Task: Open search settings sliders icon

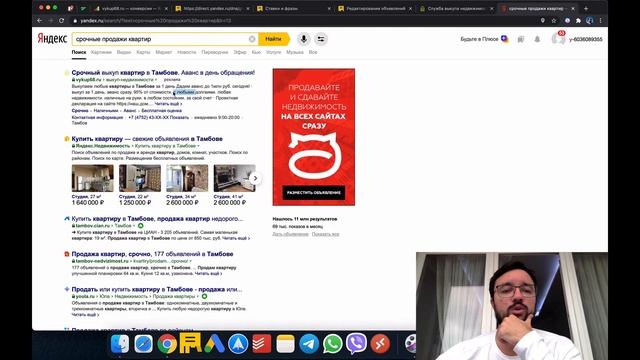Action: click(x=321, y=39)
